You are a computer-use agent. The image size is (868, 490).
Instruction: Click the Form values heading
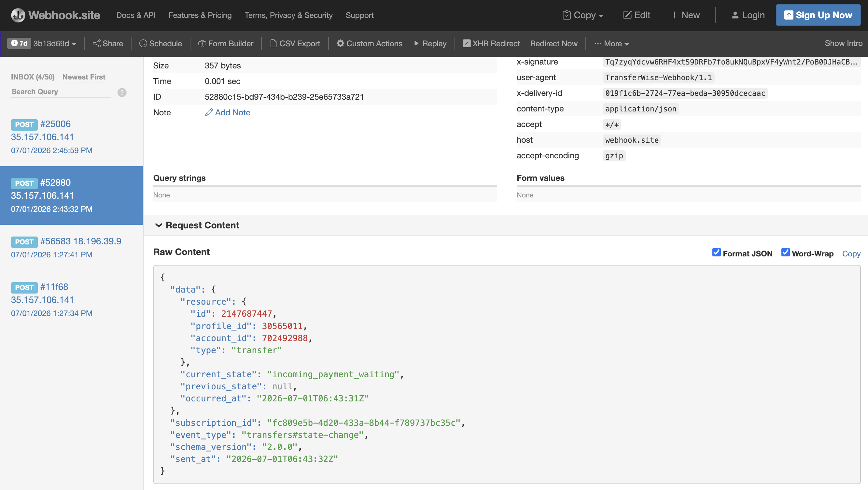point(540,178)
